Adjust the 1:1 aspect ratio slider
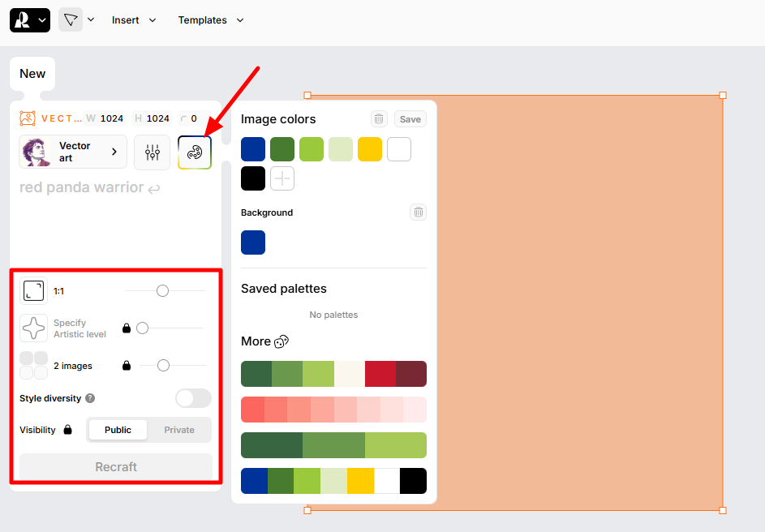The width and height of the screenshot is (765, 532). coord(162,291)
